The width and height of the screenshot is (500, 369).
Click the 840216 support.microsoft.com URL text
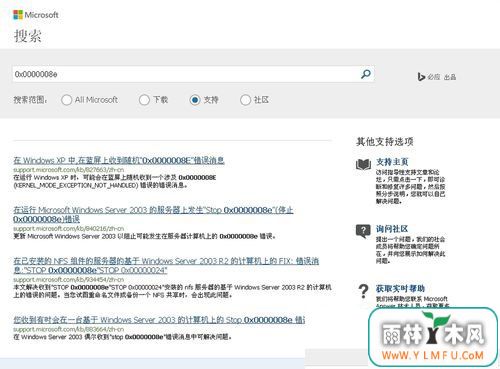(x=68, y=228)
